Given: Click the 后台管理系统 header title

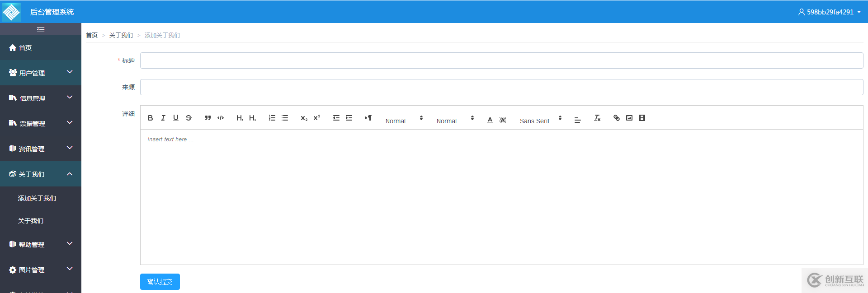Looking at the screenshot, I should tap(52, 12).
